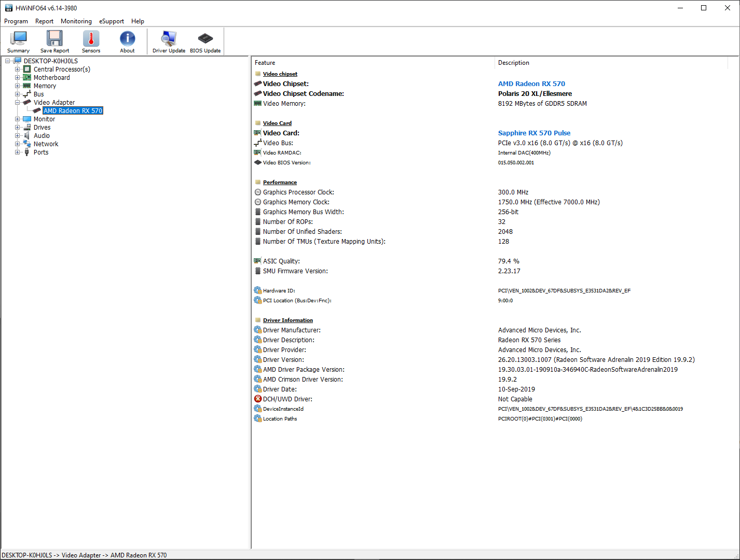Viewport: 740px width, 560px height.
Task: Select the Driver Version value row
Action: pyautogui.click(x=596, y=359)
